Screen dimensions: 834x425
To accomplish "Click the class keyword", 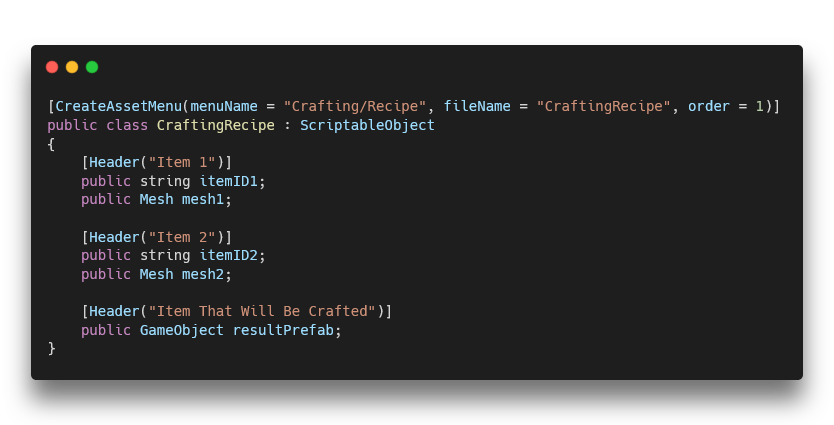I will pyautogui.click(x=126, y=125).
